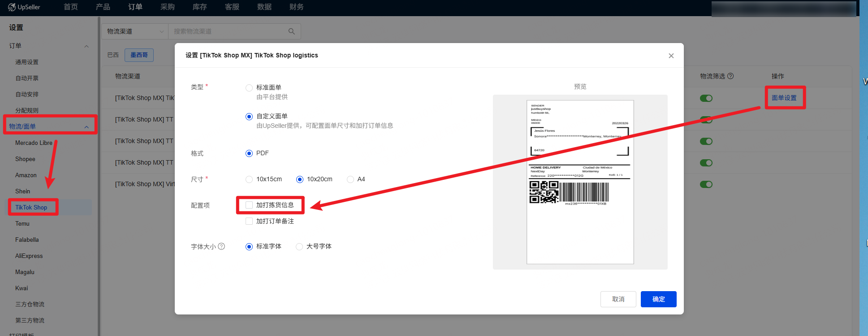Enable the print picking info checkbox
This screenshot has height=336, width=868.
pyautogui.click(x=249, y=205)
